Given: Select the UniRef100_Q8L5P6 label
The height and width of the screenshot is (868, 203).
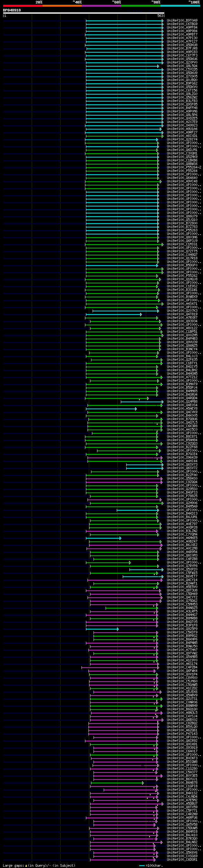Looking at the screenshot, I should click(x=182, y=115).
